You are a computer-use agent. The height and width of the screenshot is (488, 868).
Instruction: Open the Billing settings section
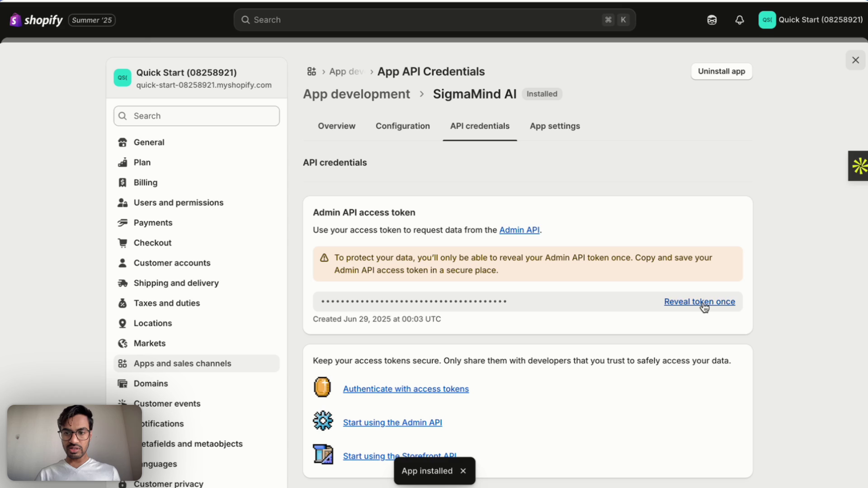tap(145, 183)
